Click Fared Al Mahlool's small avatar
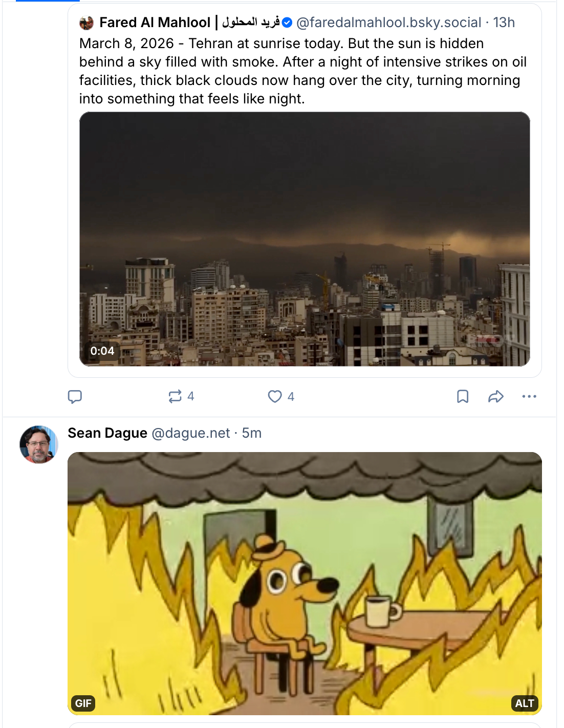 86,23
